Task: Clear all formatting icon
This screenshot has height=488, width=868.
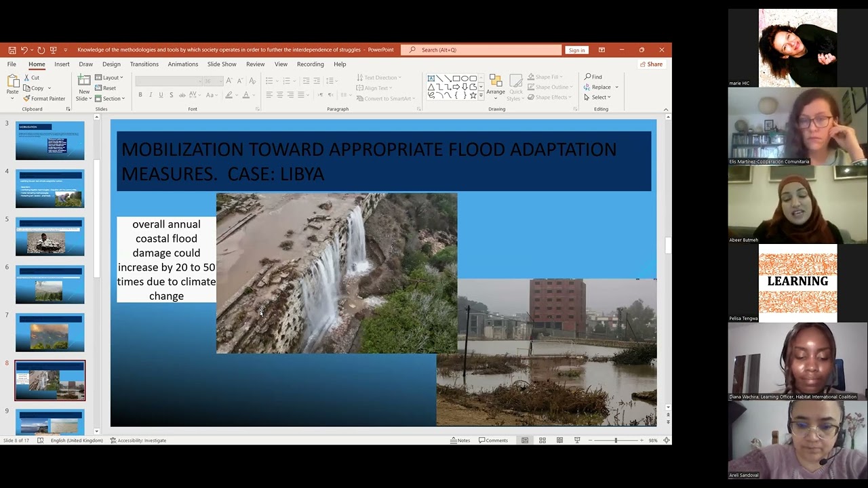Action: click(251, 81)
